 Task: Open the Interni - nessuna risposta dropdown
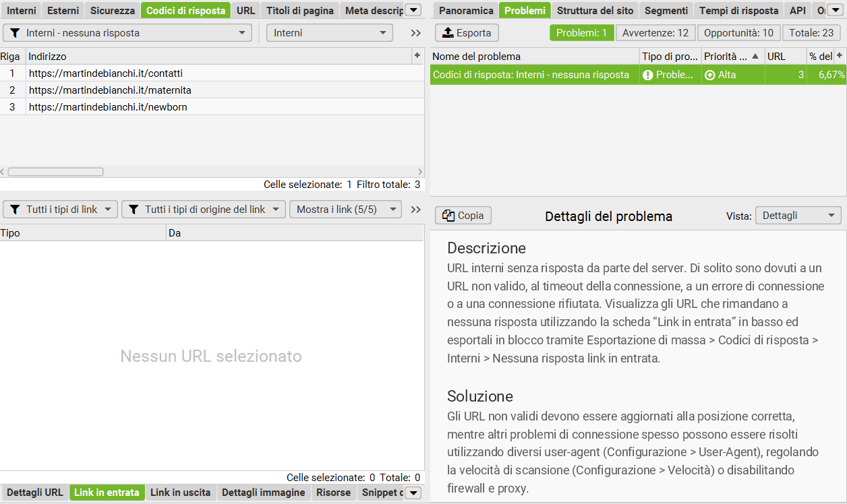tap(127, 33)
